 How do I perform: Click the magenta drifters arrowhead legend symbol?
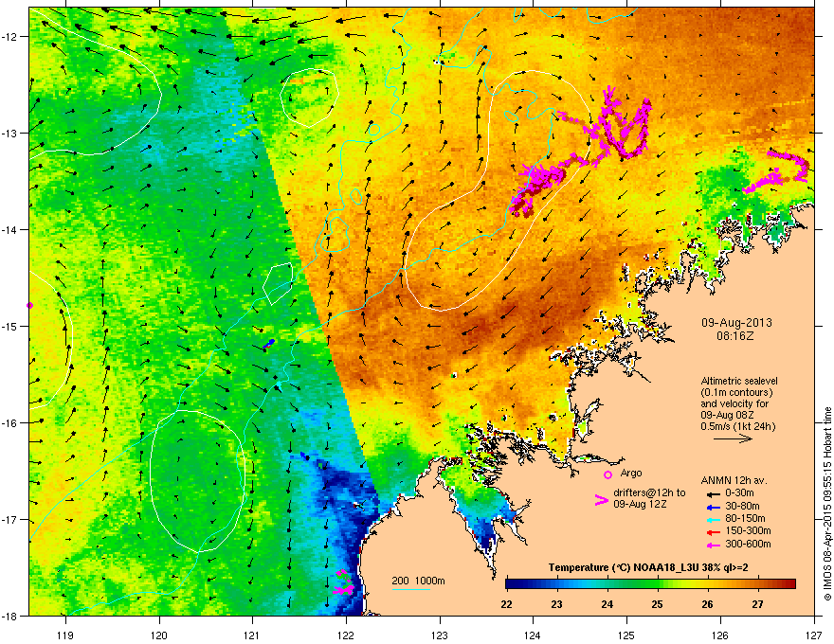point(601,500)
